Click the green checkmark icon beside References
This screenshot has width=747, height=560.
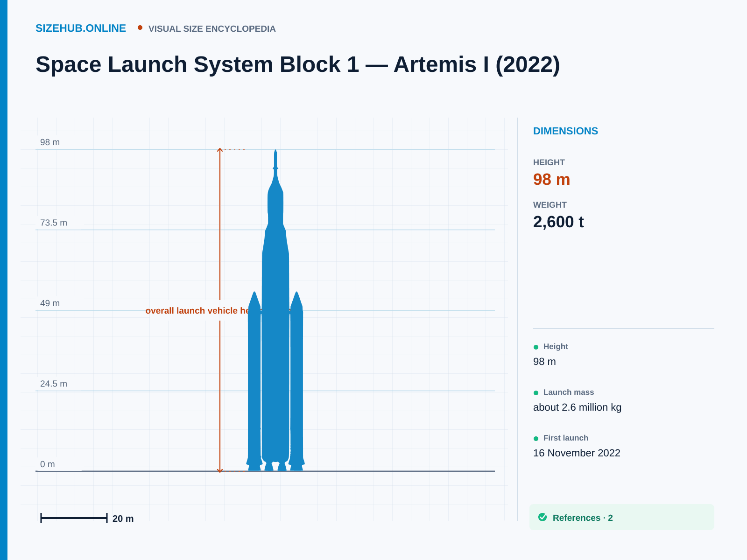click(x=543, y=517)
